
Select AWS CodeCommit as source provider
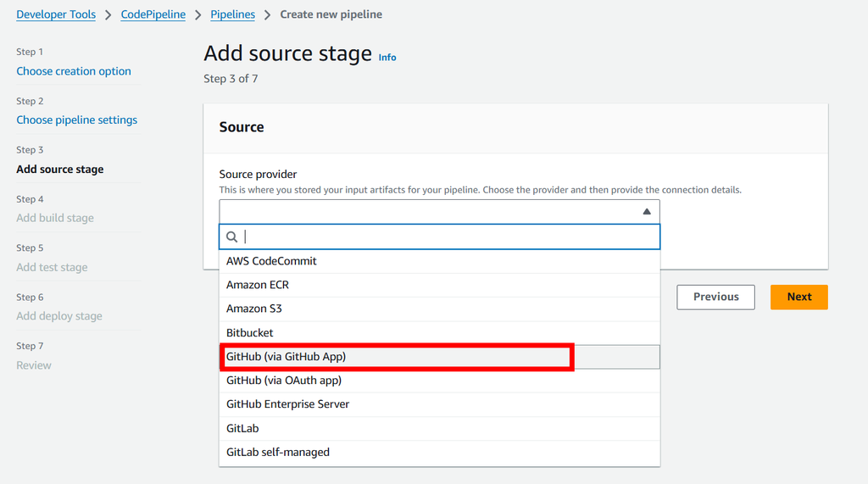pos(440,261)
